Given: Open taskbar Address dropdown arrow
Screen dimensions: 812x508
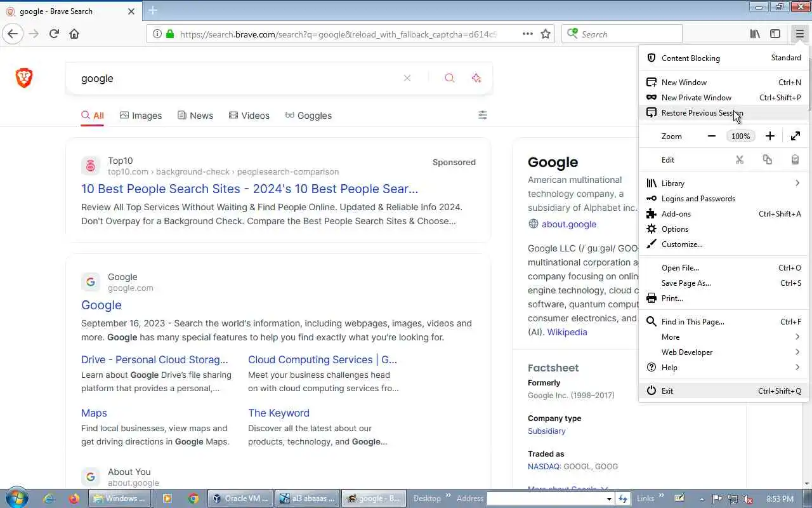Looking at the screenshot, I should click(x=609, y=498).
